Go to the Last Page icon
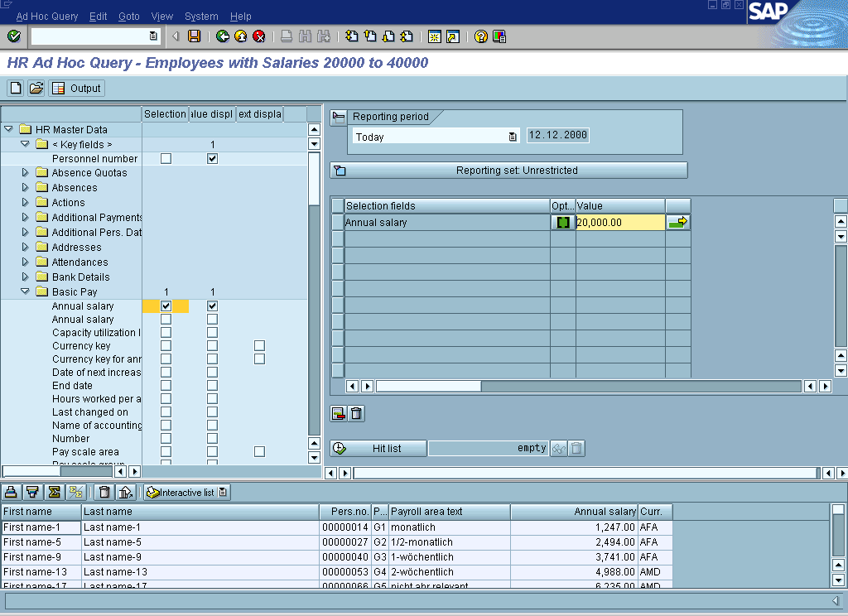Screen dimensions: 848x616 [407, 36]
